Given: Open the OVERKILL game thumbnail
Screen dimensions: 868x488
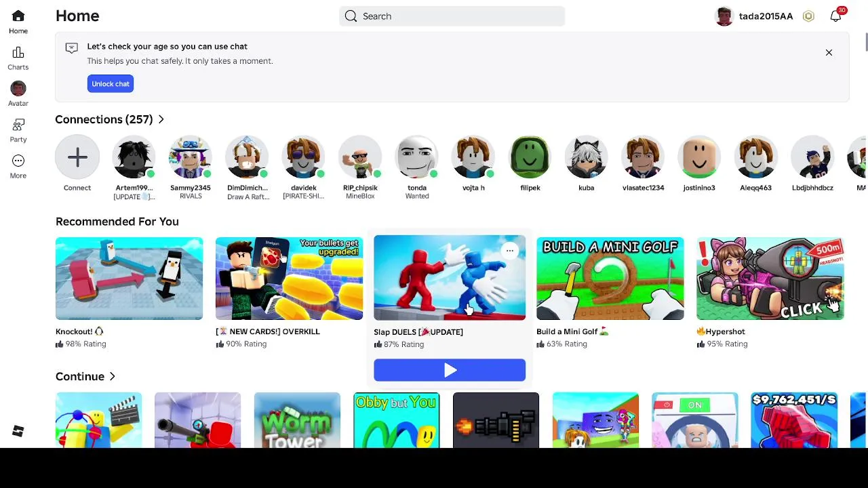Looking at the screenshot, I should pos(289,279).
